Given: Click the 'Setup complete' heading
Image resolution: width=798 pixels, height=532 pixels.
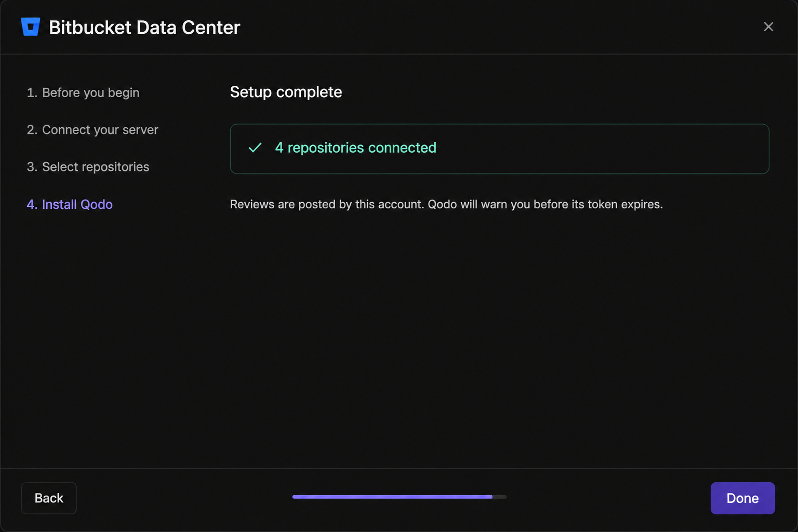Looking at the screenshot, I should coord(286,92).
